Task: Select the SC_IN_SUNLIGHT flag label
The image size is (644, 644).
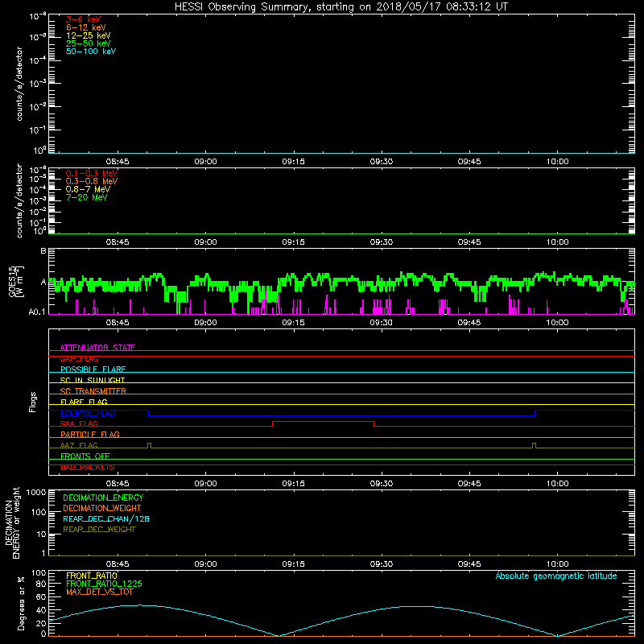Action: [93, 380]
